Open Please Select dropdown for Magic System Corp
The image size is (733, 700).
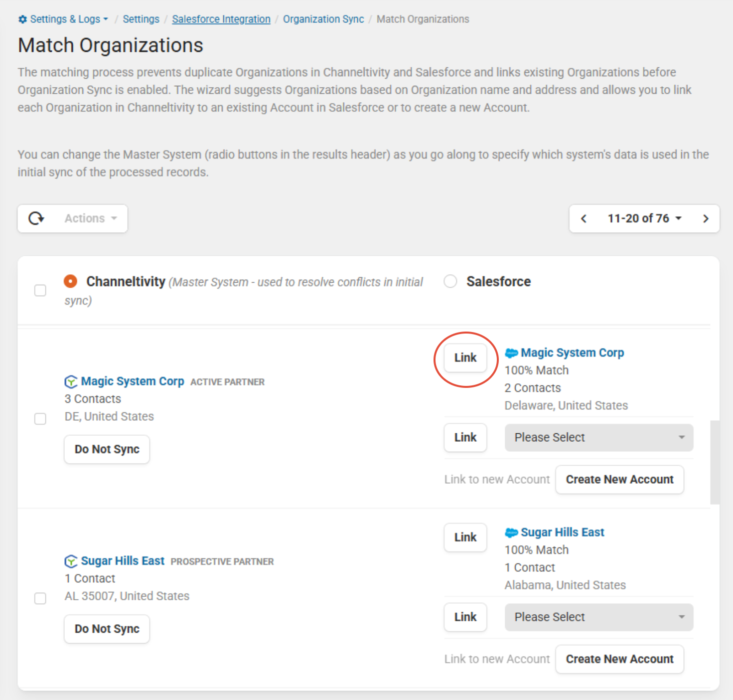(x=599, y=437)
